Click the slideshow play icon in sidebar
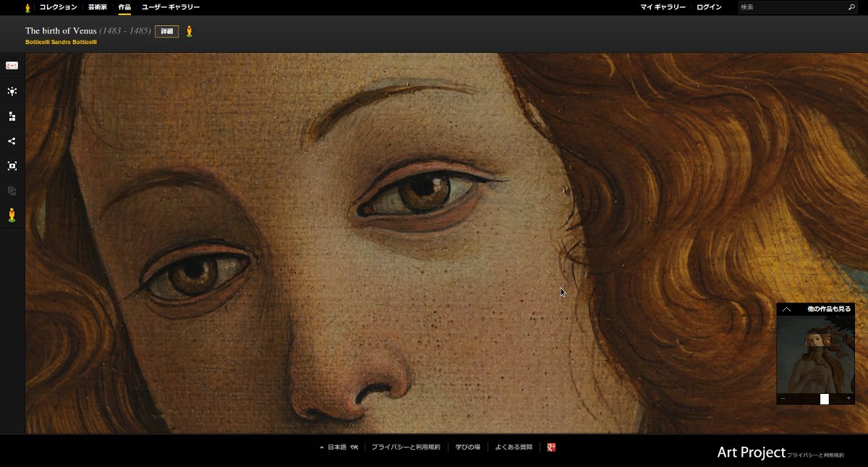 12,166
